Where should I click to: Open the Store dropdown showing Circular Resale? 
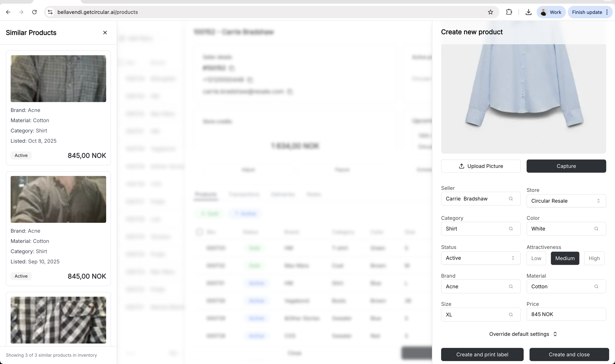click(x=566, y=201)
